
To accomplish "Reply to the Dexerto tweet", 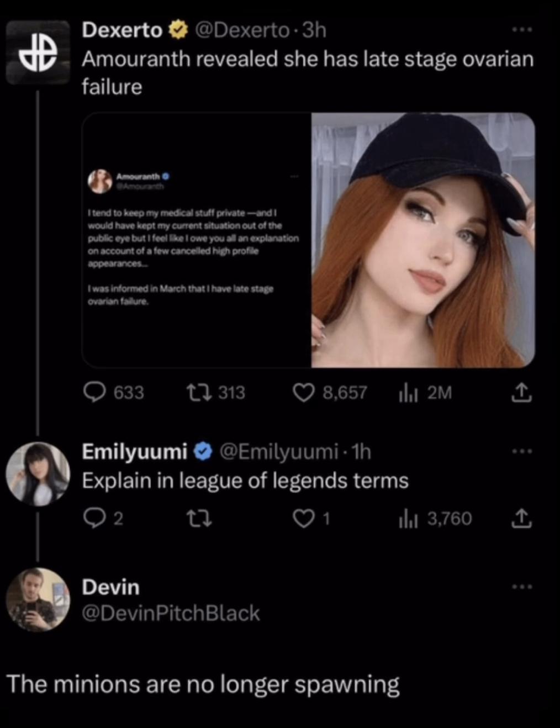I will [95, 392].
